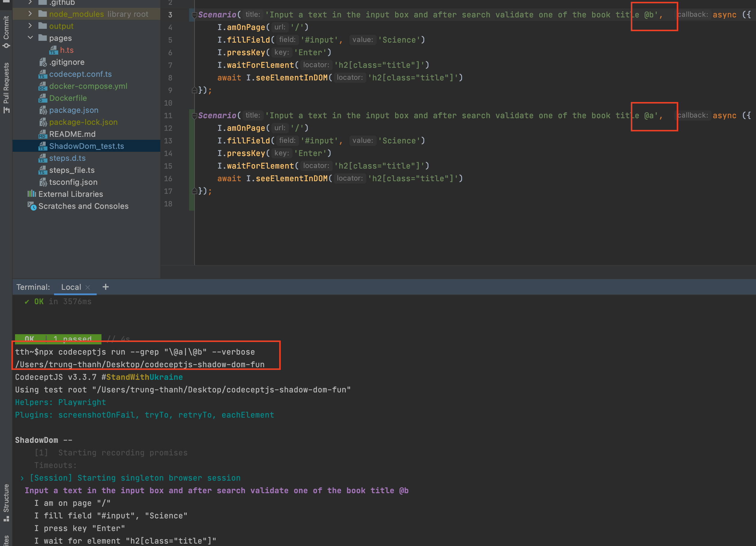Screen dimensions: 756x546
Task: Click the External Libraries icon
Action: (32, 194)
